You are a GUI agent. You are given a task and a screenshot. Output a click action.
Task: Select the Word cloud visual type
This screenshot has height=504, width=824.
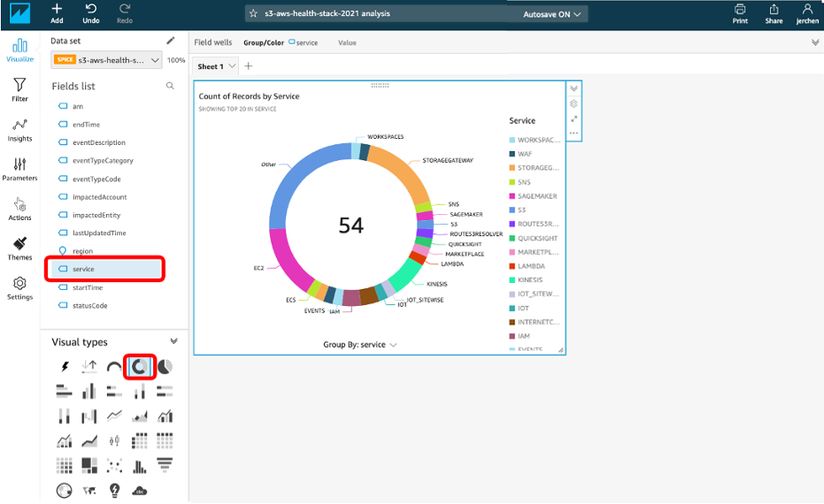pos(139,491)
